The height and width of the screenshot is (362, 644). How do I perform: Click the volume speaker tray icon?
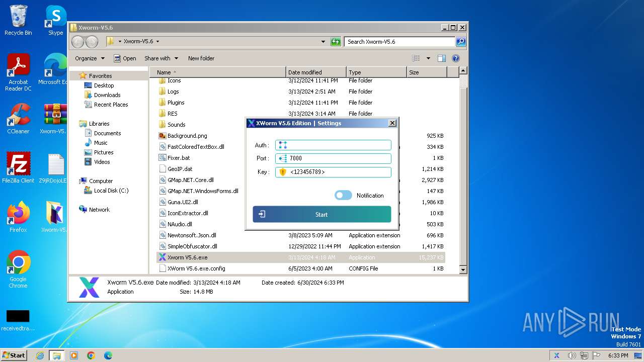click(572, 355)
